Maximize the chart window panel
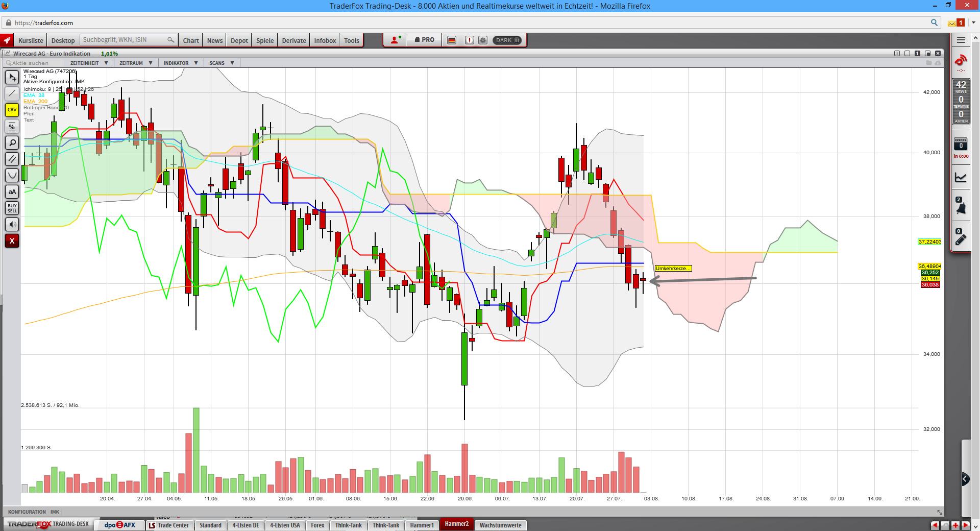The width and height of the screenshot is (980, 531). click(x=927, y=53)
